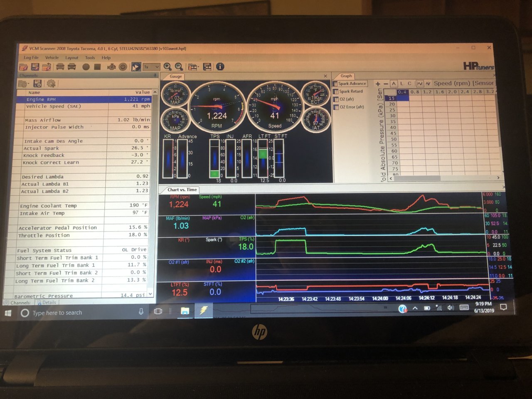This screenshot has width=532, height=399.
Task: Toggle the second waveform icon in Graph toolbar
Action: pos(428,84)
